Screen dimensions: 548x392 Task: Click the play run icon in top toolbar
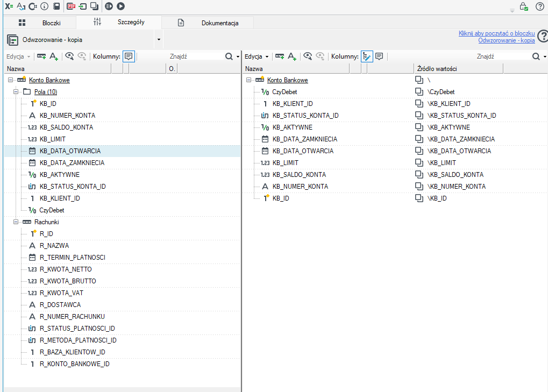[120, 6]
